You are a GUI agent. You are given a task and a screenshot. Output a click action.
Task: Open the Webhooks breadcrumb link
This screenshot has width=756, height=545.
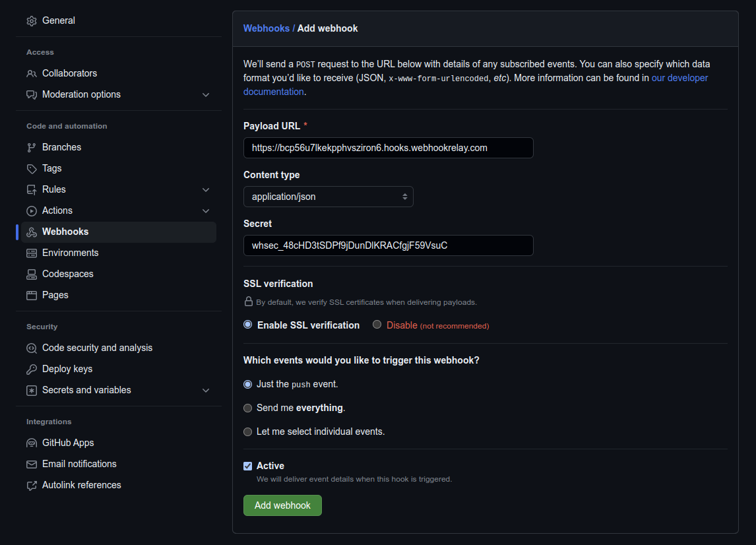click(267, 28)
